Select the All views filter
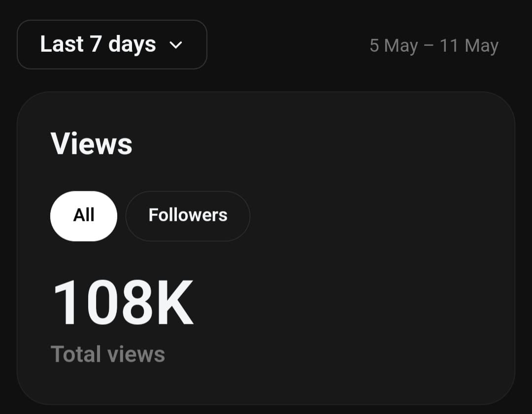Image resolution: width=532 pixels, height=414 pixels. 84,216
